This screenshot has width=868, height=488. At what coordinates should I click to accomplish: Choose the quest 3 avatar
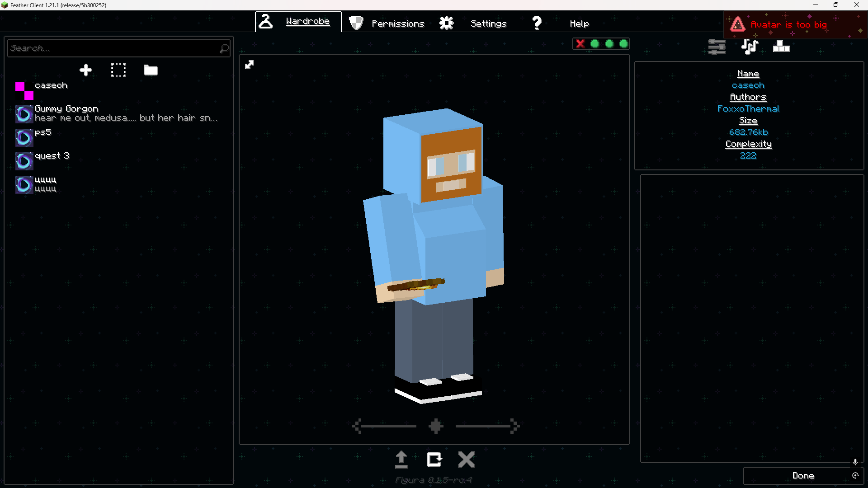[52, 160]
